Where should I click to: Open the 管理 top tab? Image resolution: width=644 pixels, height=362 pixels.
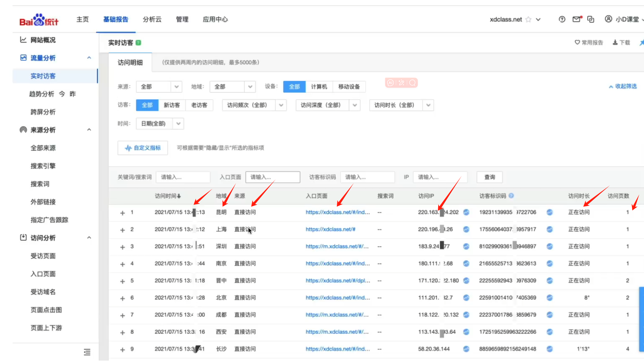point(182,20)
